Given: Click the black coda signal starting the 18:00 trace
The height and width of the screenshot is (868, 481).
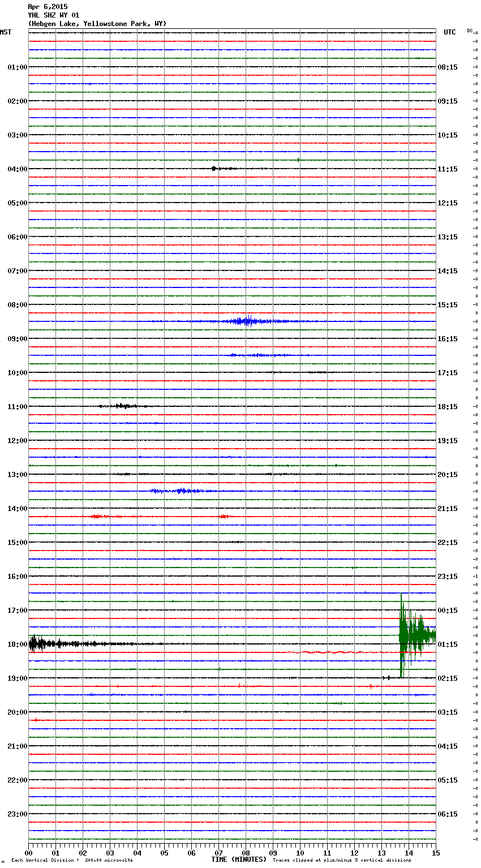Looking at the screenshot, I should pos(68,644).
